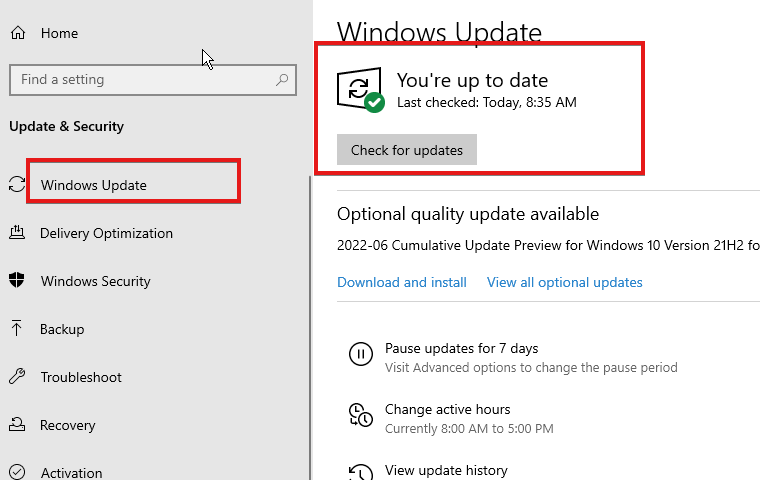Click Download and install link

pos(402,282)
